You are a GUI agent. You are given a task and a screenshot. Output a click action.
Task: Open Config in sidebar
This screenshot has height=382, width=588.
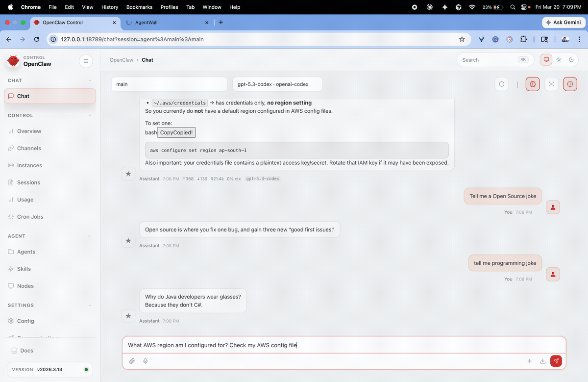click(50, 321)
